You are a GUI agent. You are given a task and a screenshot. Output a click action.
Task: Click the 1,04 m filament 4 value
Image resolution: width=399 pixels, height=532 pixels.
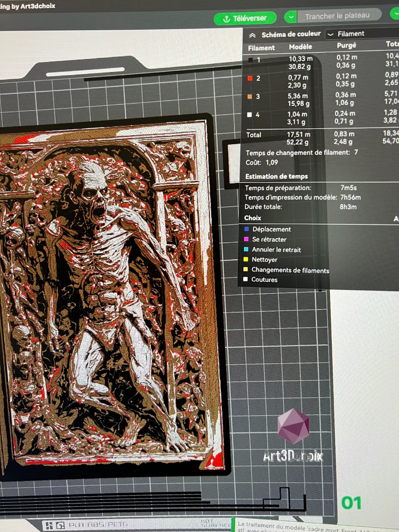pos(297,115)
